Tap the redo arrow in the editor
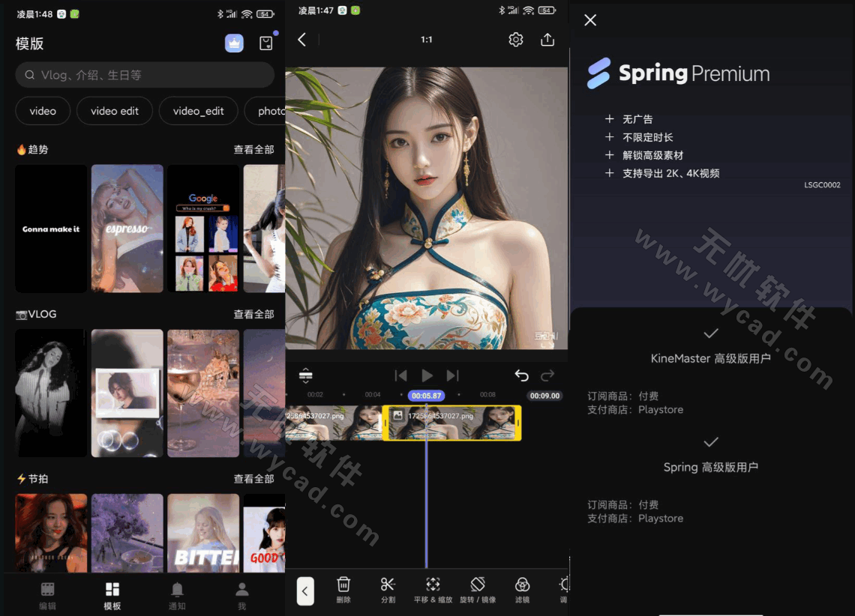855x616 pixels. 547,375
